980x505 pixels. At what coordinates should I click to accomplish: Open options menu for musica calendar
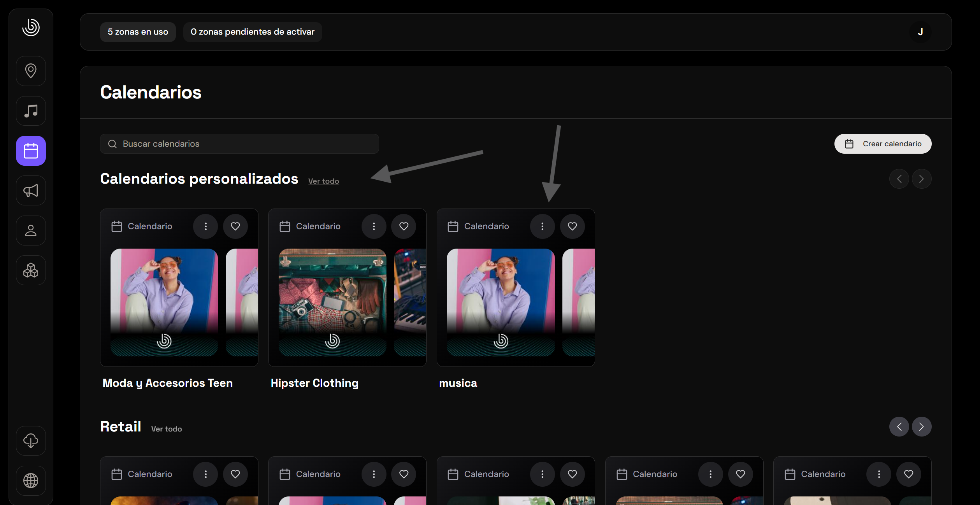542,226
